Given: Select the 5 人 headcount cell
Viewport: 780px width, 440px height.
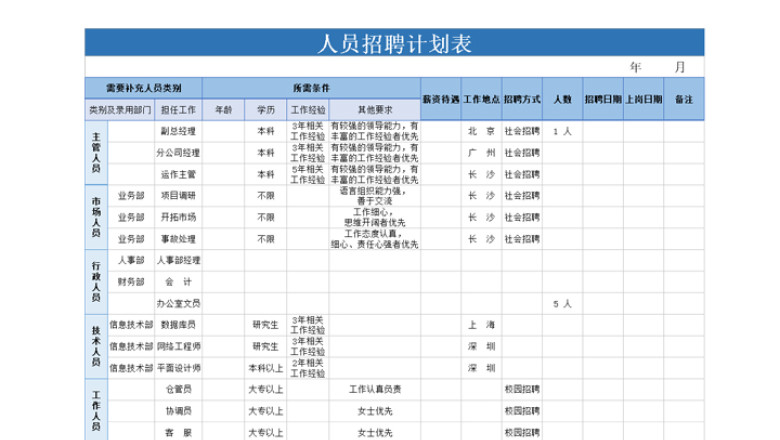Looking at the screenshot, I should 563,303.
